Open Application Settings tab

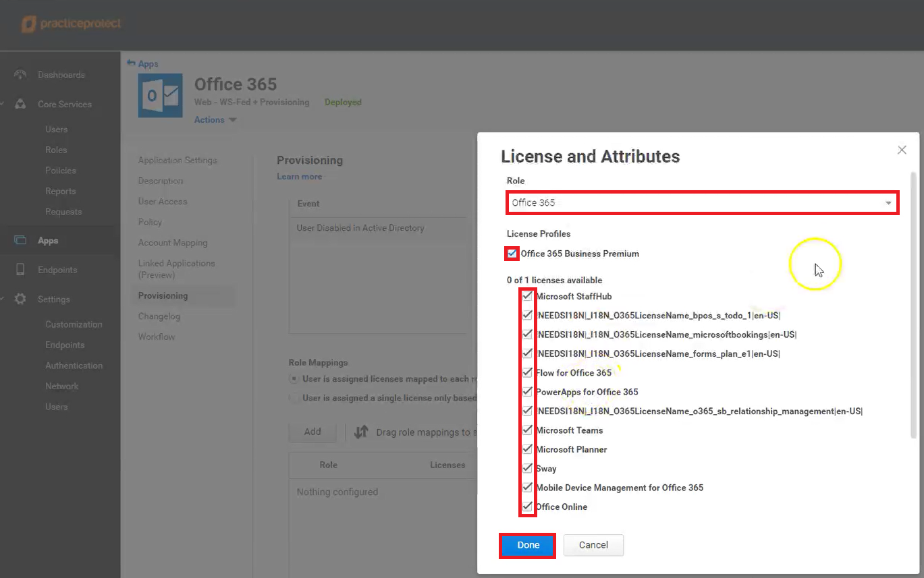(178, 160)
